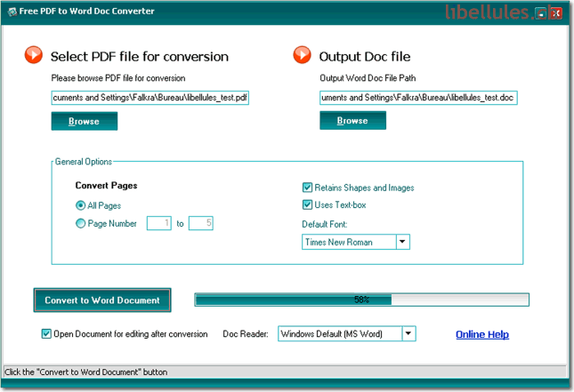The height and width of the screenshot is (392, 574).
Task: Click the Convert Pages heading
Action: pyautogui.click(x=106, y=186)
